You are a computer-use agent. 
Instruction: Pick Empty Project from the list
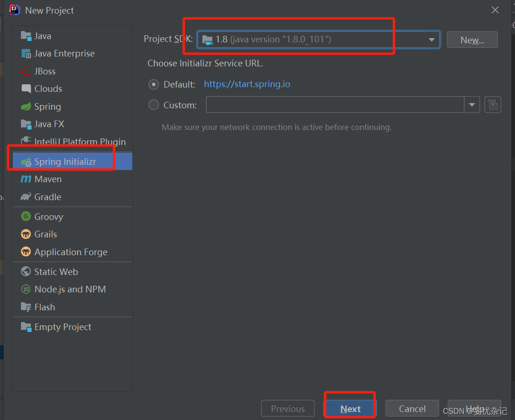coord(72,327)
